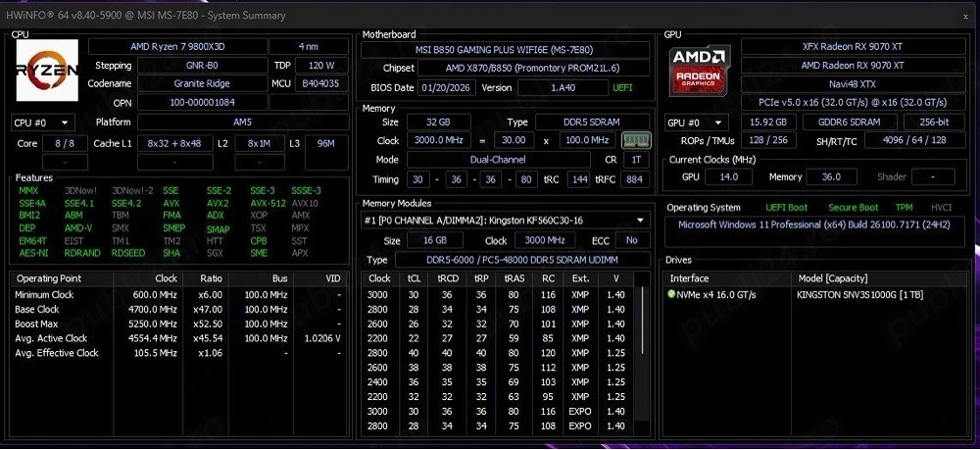Open the GPU #0 selector dropdown
This screenshot has width=980, height=450.
[695, 123]
